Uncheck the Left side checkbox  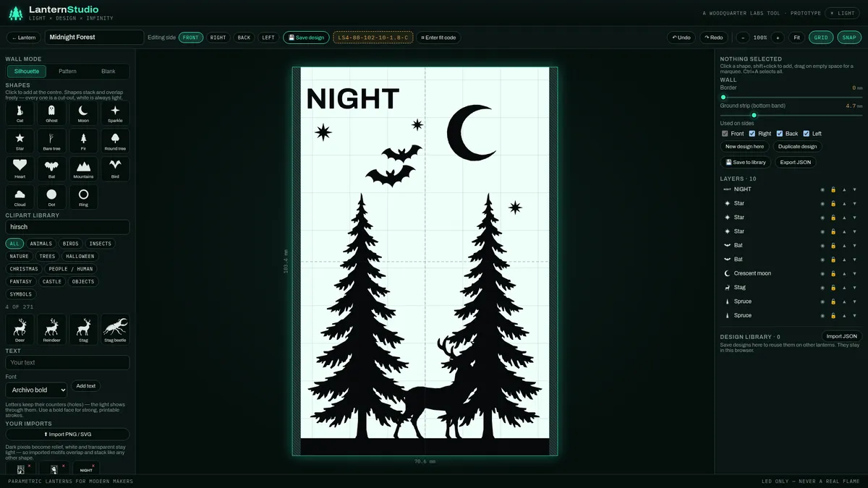tap(807, 134)
